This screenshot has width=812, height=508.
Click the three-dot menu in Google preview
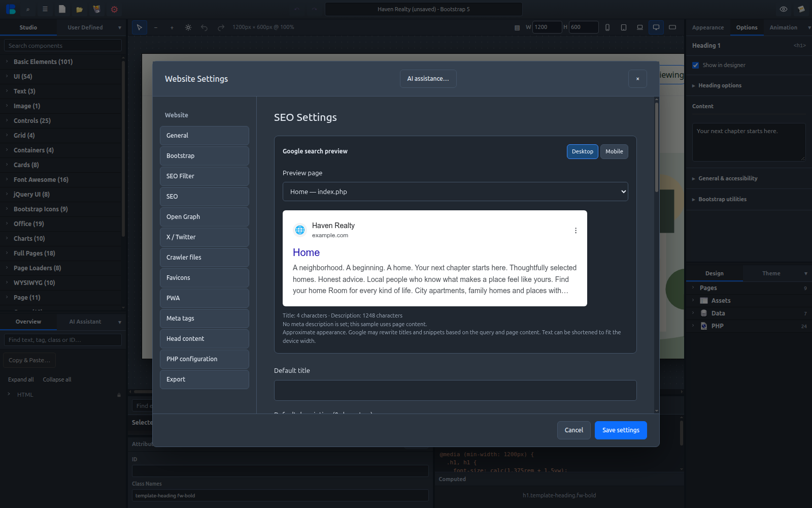[576, 231]
